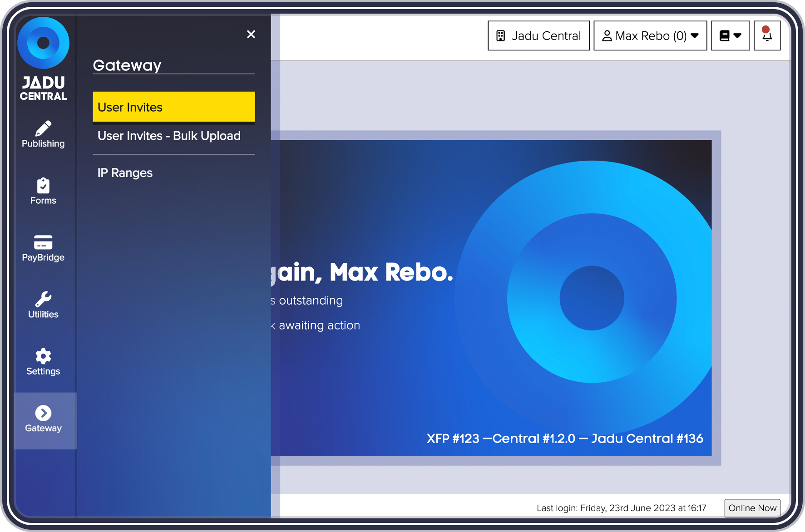The width and height of the screenshot is (805, 532).
Task: Close the Gateway menu panel
Action: coord(251,34)
